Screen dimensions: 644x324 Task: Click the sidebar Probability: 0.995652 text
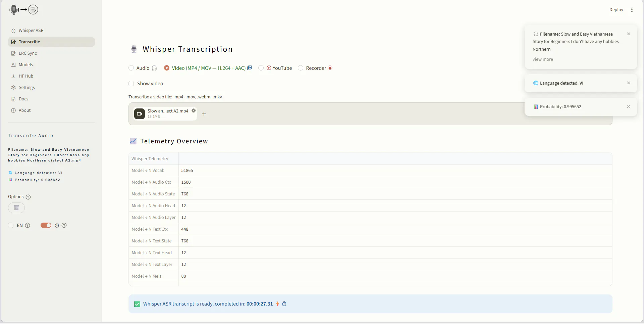click(x=38, y=180)
